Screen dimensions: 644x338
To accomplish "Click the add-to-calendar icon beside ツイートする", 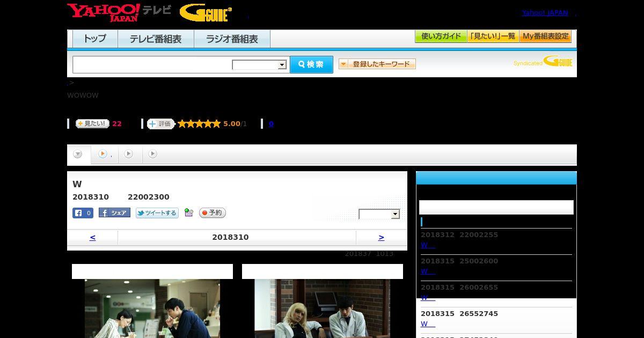I will point(188,212).
